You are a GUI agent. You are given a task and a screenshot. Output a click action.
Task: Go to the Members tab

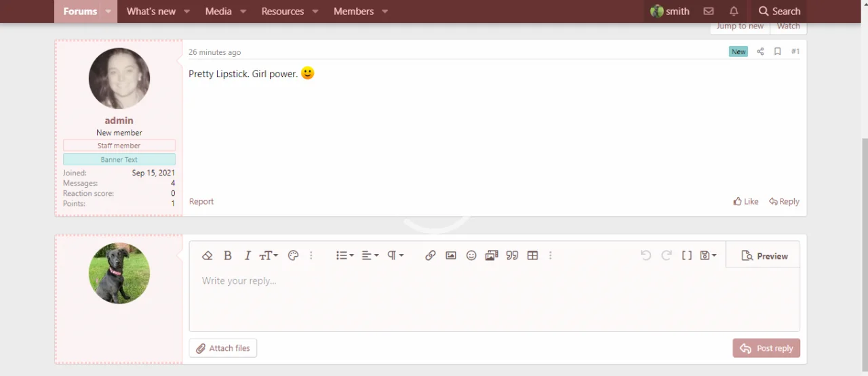pyautogui.click(x=353, y=12)
